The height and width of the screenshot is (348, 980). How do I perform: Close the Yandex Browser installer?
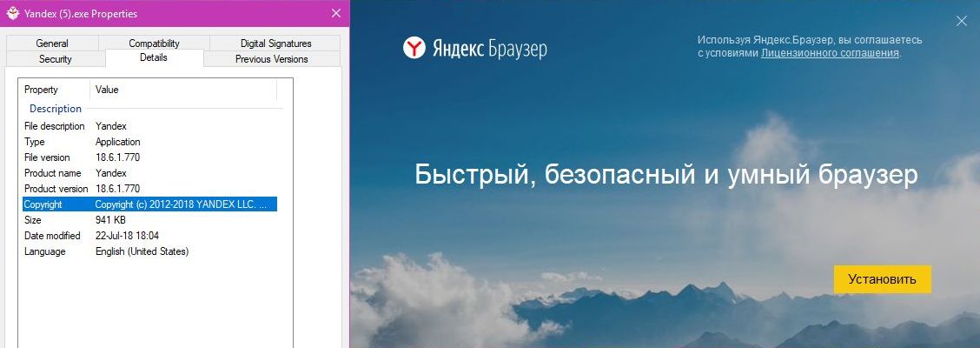961,21
